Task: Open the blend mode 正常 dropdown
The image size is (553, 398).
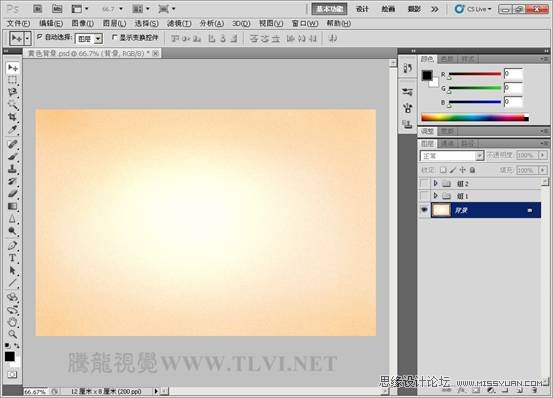Action: [x=452, y=155]
